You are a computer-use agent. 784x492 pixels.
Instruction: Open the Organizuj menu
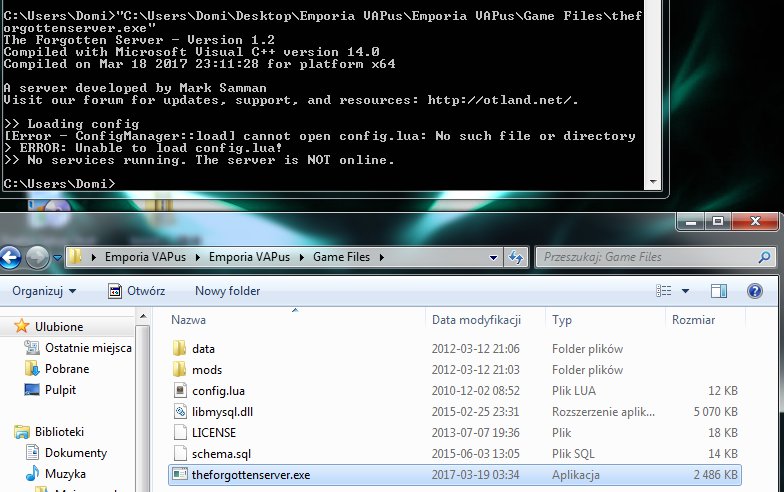pyautogui.click(x=44, y=291)
